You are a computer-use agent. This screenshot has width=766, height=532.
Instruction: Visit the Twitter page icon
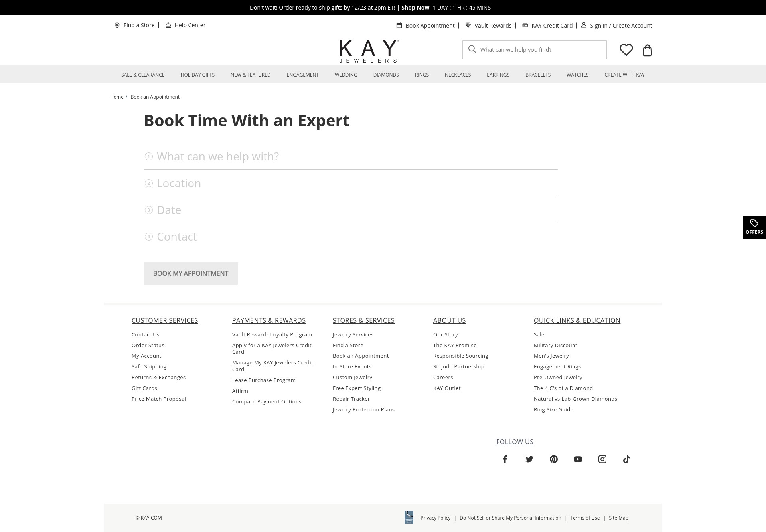coord(529,459)
